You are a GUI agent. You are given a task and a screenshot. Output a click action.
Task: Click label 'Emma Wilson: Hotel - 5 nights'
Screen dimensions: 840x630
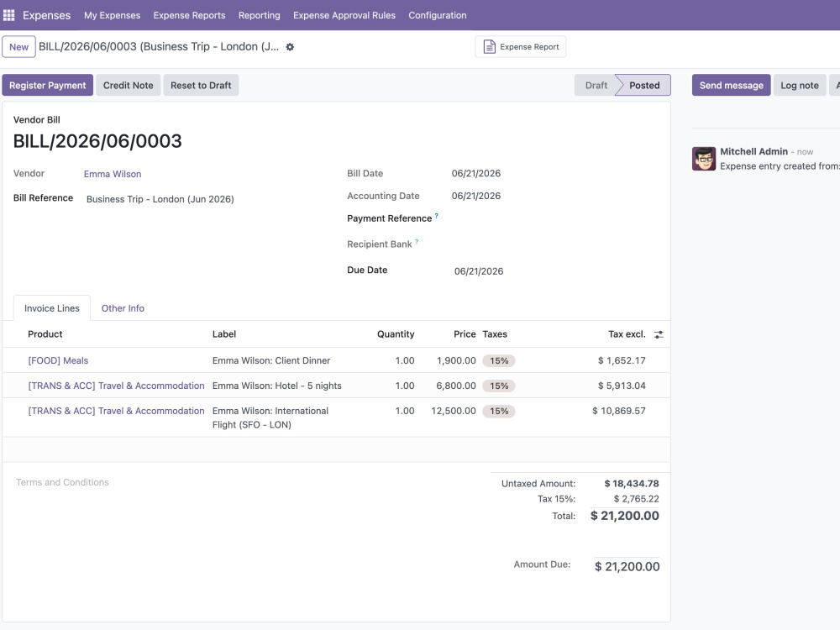pyautogui.click(x=277, y=386)
